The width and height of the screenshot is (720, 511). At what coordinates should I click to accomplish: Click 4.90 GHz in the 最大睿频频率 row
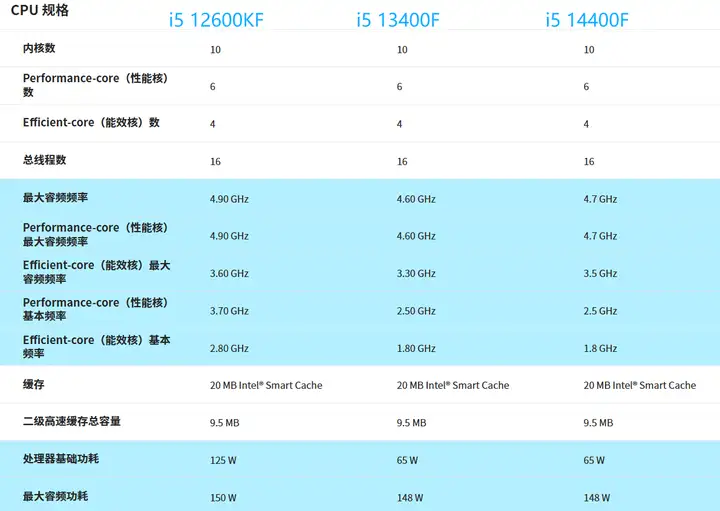coord(229,199)
